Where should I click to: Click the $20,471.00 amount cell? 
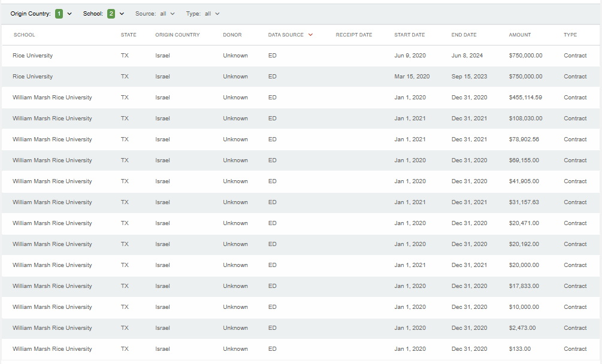[x=524, y=223]
